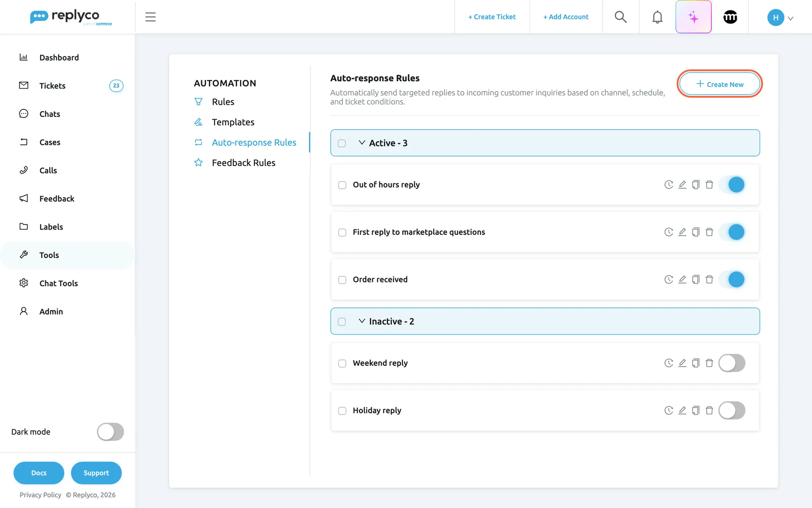Delete the Holiday reply rule
Screen dimensions: 812x508
coord(709,410)
